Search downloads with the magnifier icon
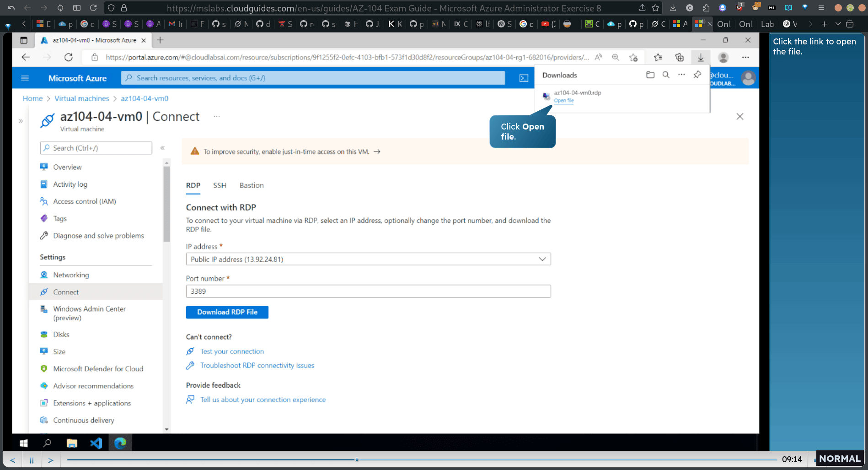The height and width of the screenshot is (470, 868). pyautogui.click(x=666, y=75)
